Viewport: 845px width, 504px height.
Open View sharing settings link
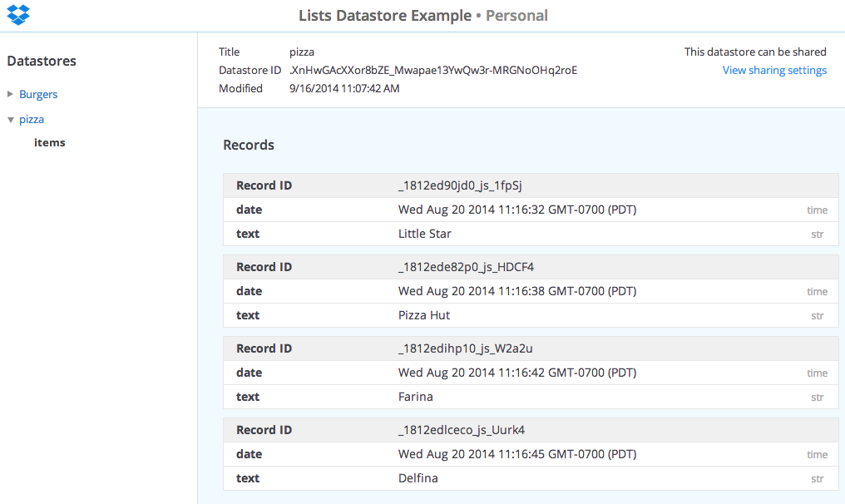pos(774,71)
